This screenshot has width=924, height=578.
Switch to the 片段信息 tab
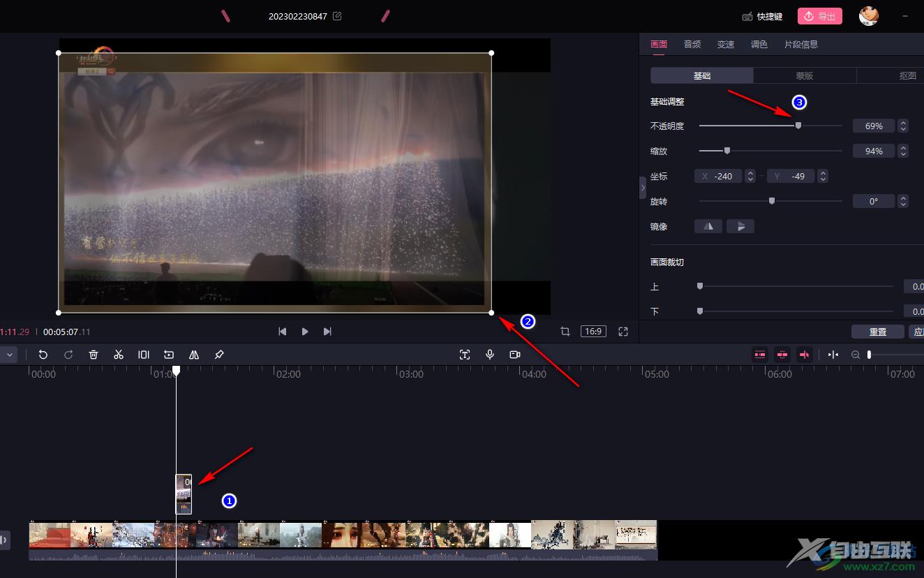tap(801, 44)
